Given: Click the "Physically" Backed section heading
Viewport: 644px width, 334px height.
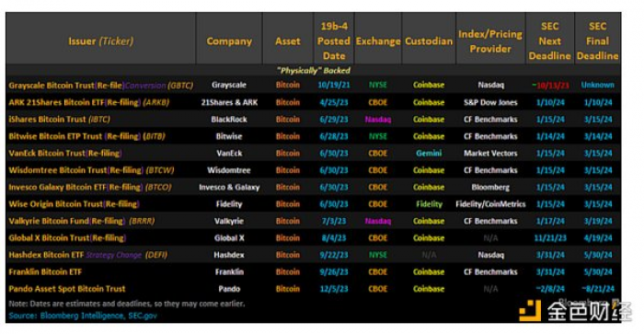Looking at the screenshot, I should point(314,71).
